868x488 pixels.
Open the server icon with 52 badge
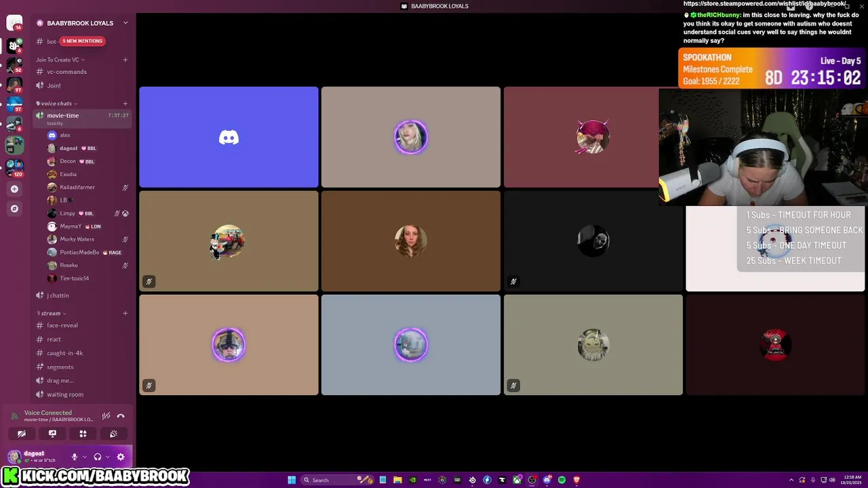[14, 66]
